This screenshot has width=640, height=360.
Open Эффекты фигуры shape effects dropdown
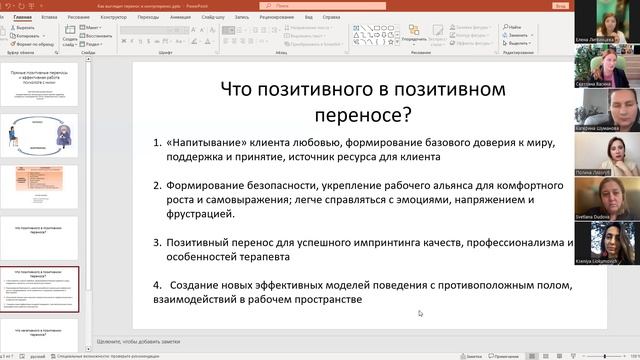click(x=471, y=43)
